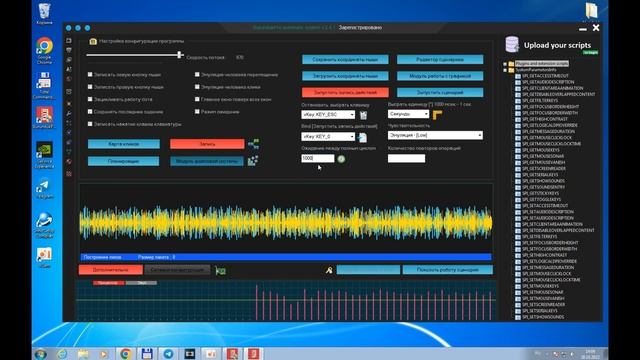The image size is (640, 360).
Task: Toggle the 'Зацикливать работу' checkbox
Action: [x=90, y=99]
